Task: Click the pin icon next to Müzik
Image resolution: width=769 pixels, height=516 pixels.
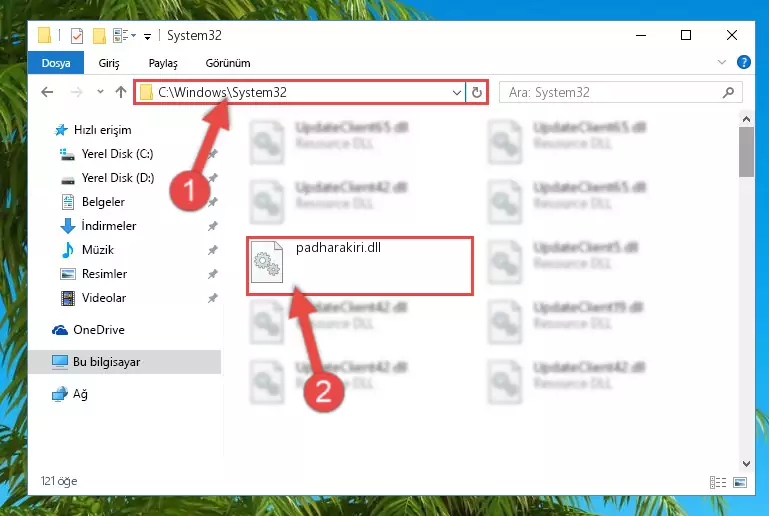Action: click(x=212, y=250)
